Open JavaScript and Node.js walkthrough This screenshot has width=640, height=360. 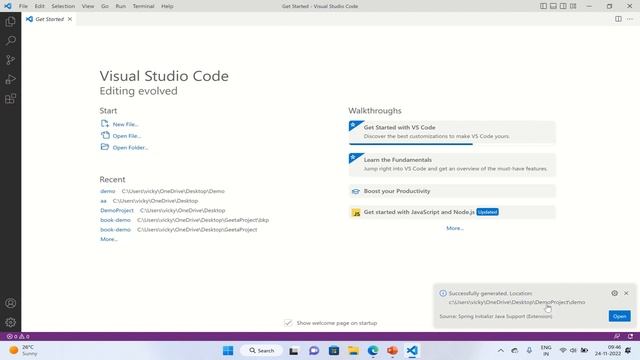click(452, 212)
